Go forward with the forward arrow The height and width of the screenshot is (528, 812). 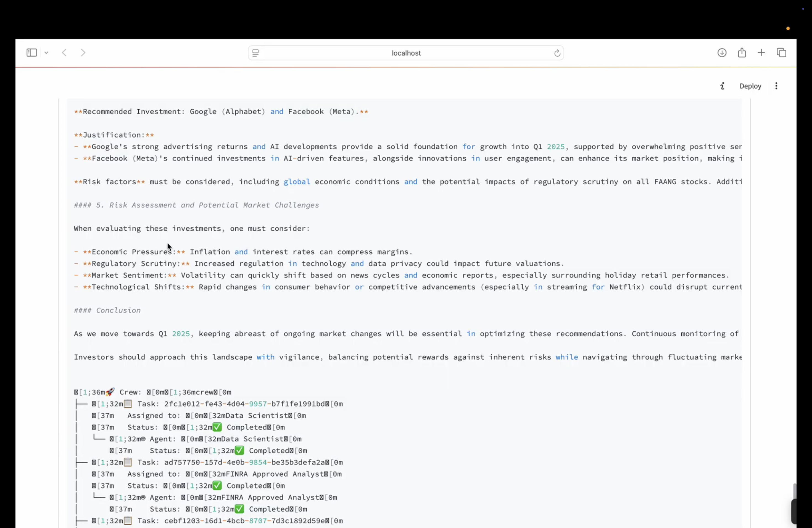click(83, 52)
